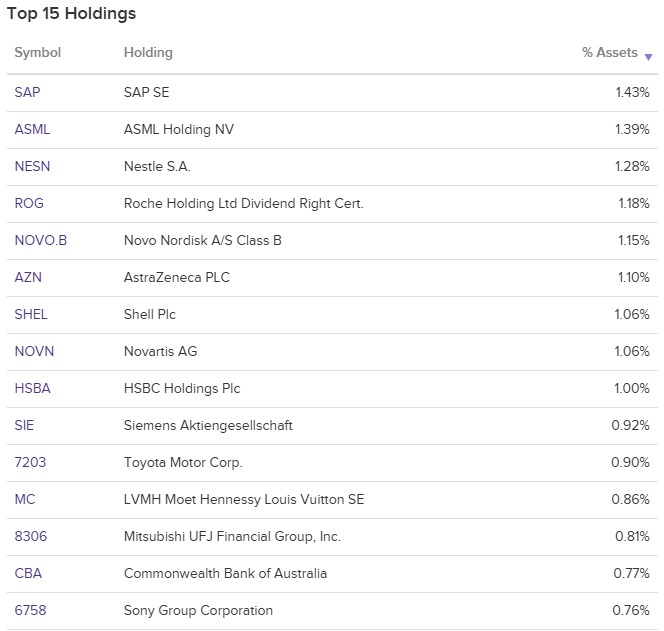The image size is (664, 631).
Task: Open the AZN symbol link
Action: (x=28, y=277)
